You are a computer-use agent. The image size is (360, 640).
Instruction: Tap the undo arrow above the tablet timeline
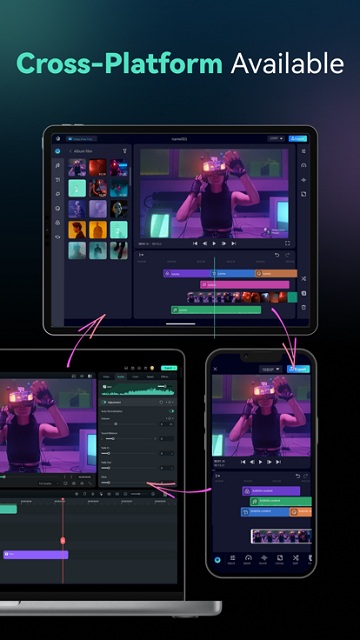point(277,255)
